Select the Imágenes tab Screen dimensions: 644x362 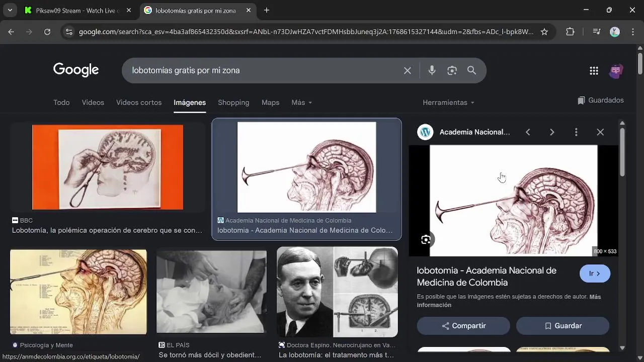[x=190, y=103]
